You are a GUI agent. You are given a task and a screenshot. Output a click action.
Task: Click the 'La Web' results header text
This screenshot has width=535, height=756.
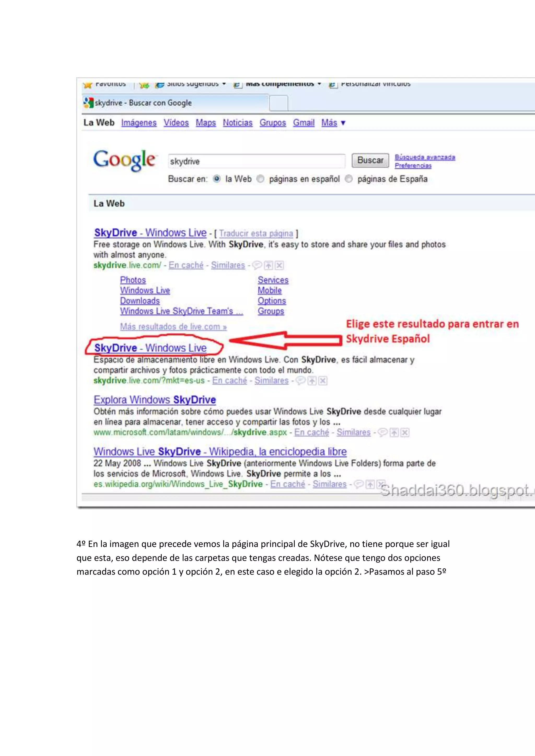click(x=109, y=203)
